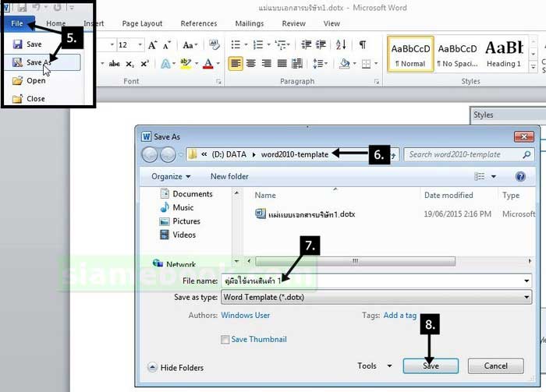Click the Borders icon
This screenshot has height=392, width=546.
366,64
